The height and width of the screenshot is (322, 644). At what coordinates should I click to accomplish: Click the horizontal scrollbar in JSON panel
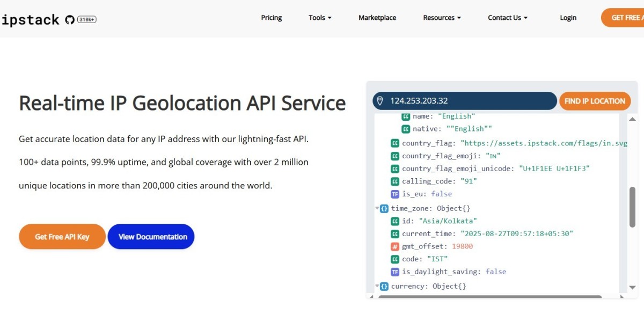[x=490, y=296]
